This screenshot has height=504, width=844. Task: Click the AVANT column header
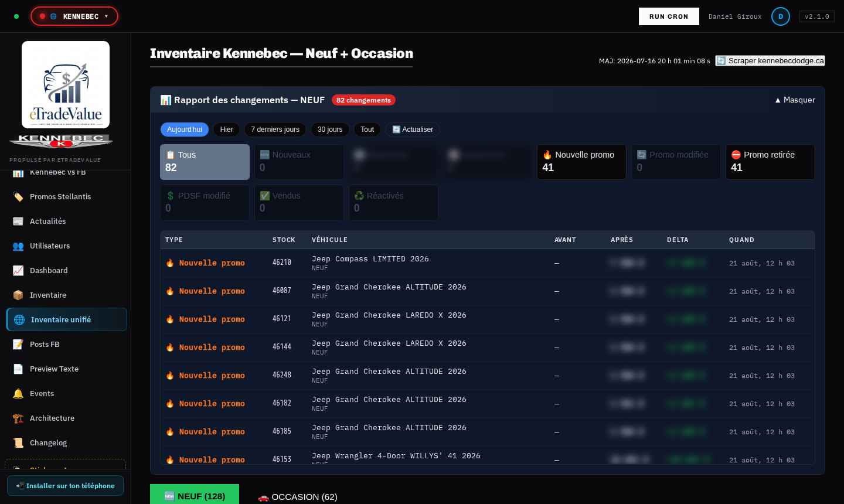(565, 240)
